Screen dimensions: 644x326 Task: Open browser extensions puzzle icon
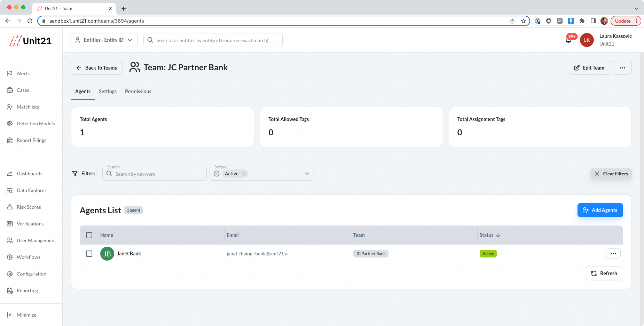pos(582,21)
